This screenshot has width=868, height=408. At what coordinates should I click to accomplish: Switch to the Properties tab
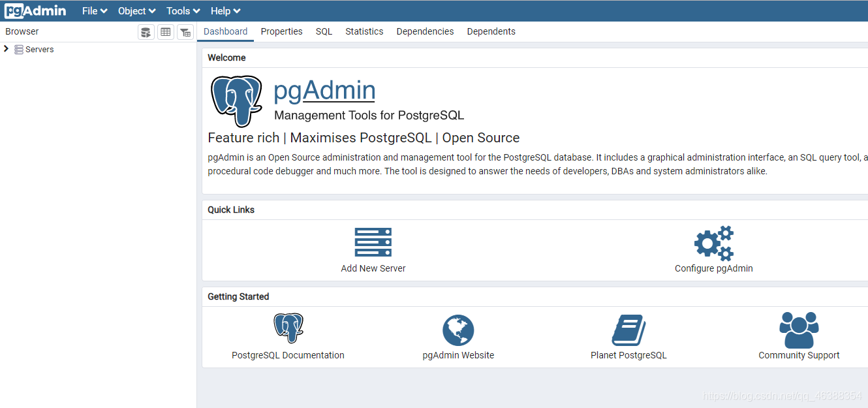coord(282,31)
